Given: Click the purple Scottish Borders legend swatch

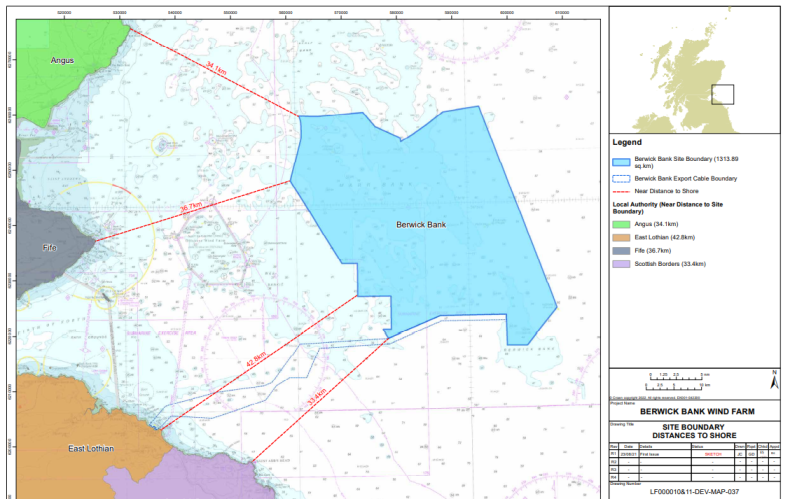Looking at the screenshot, I should (x=622, y=264).
